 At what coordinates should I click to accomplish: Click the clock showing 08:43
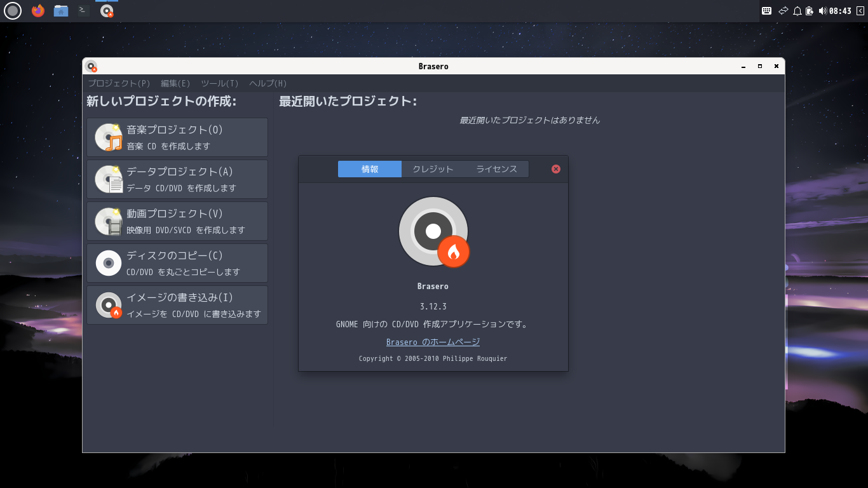click(x=840, y=11)
